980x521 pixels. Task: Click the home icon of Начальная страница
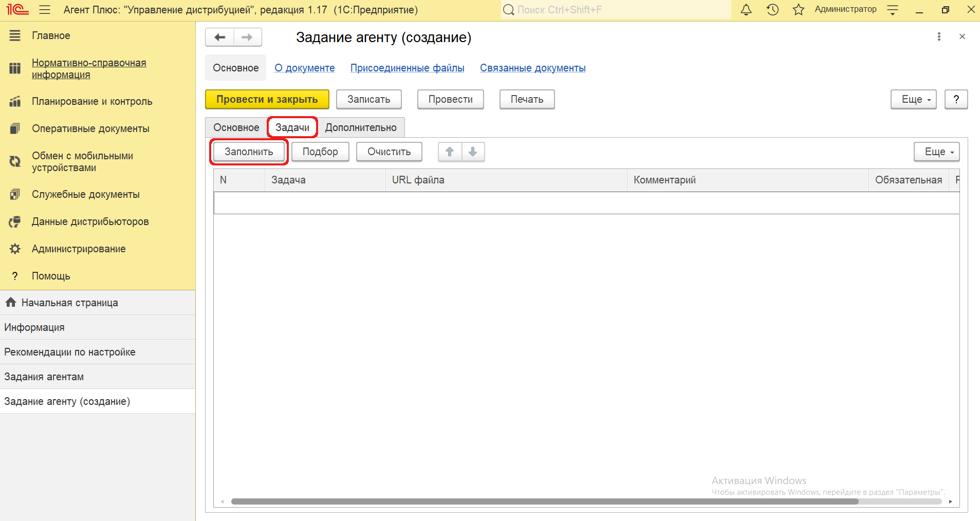click(x=11, y=302)
